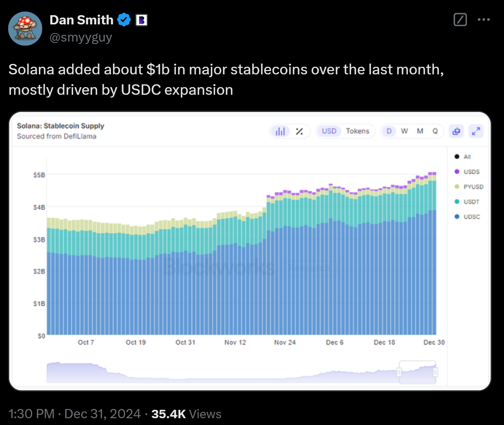Select the USD denomination option
Image resolution: width=504 pixels, height=425 pixels.
(329, 131)
